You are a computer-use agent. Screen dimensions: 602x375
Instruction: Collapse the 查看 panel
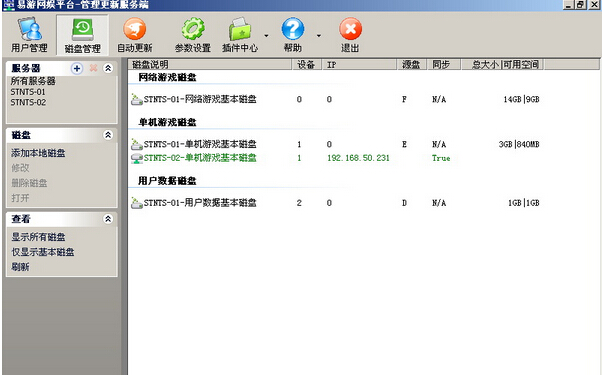pos(108,219)
